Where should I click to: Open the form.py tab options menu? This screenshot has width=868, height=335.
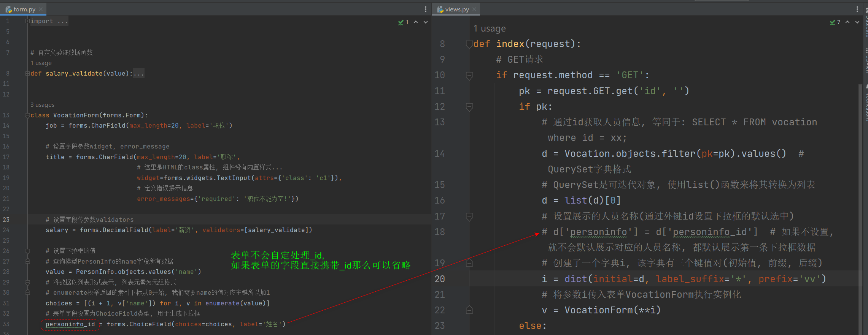click(426, 9)
